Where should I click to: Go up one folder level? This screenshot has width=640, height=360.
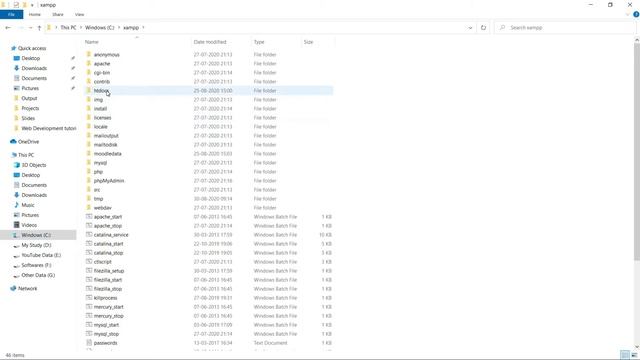tap(39, 28)
